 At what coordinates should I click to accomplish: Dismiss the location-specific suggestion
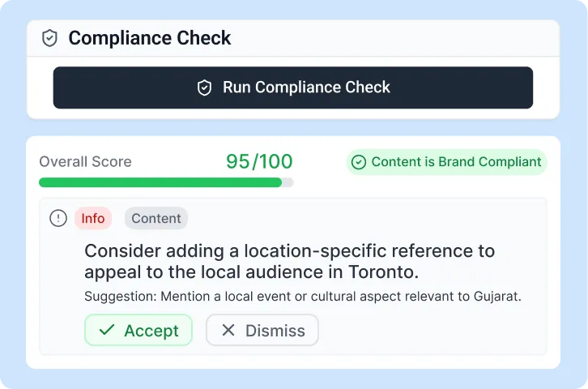click(x=262, y=331)
